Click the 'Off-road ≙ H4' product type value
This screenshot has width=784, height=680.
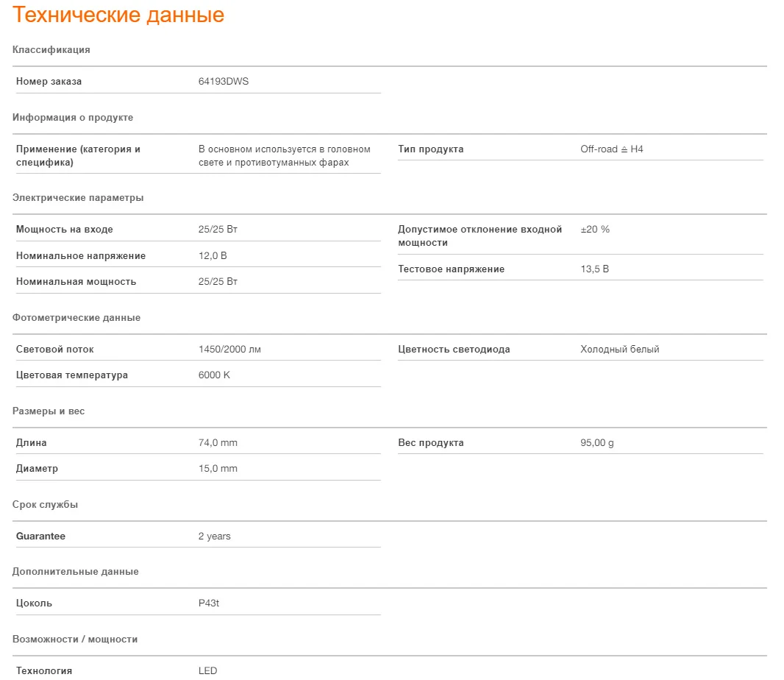(x=611, y=149)
